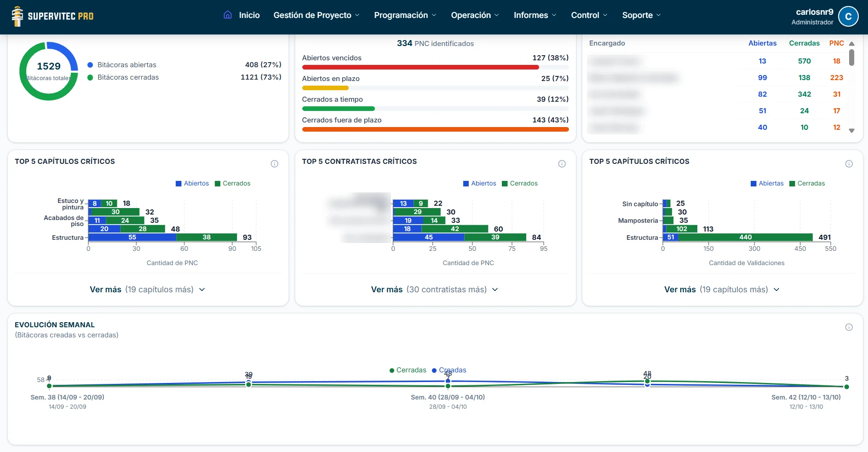This screenshot has width=868, height=452.
Task: Toggle Abiertas legend in Validaciones chart
Action: pyautogui.click(x=767, y=183)
